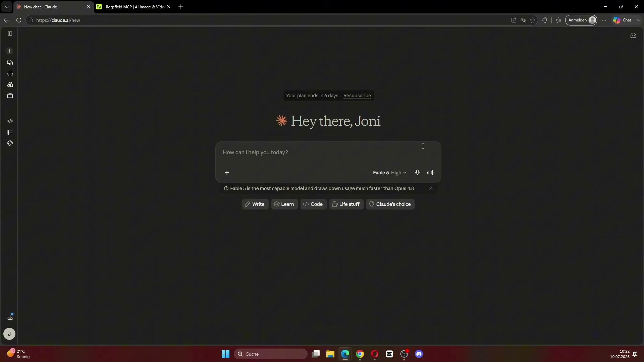The image size is (644, 362).
Task: Open the browser settings and more menu
Action: click(604, 20)
